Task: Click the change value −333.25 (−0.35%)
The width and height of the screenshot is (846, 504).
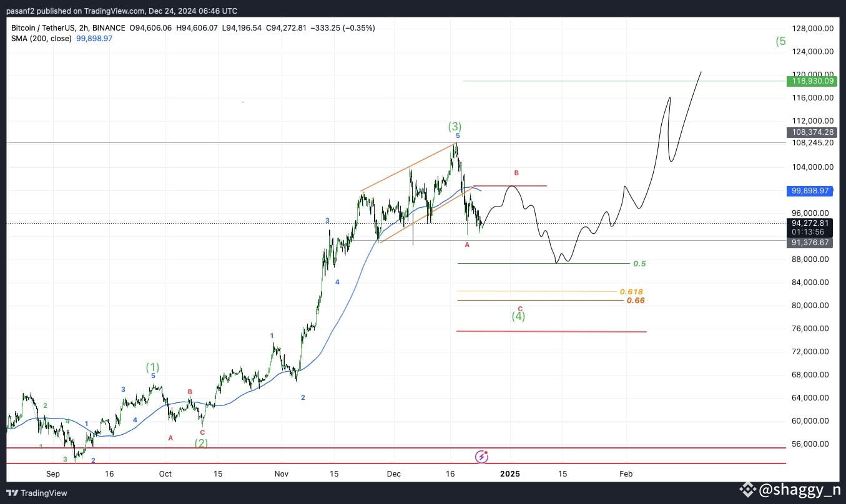Action: coord(343,28)
